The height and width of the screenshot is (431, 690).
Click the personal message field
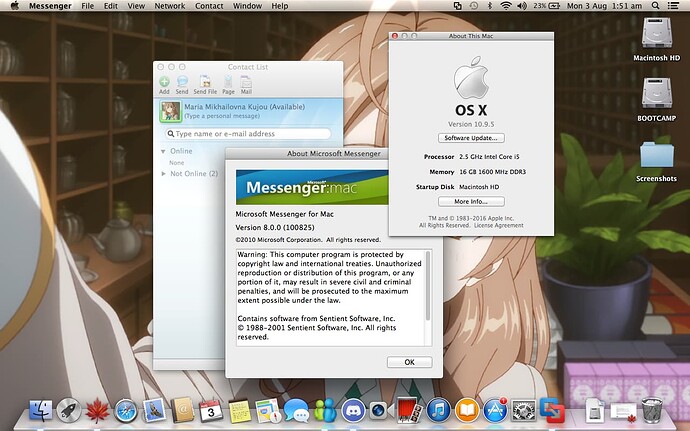click(222, 116)
